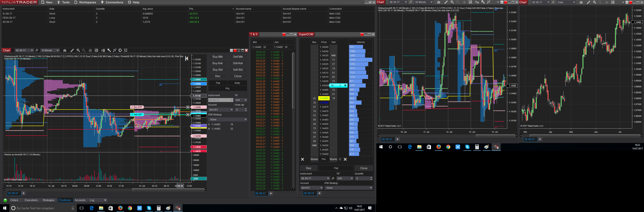
Task: Toggle grey link button in Daily chart
Action: 627,3
